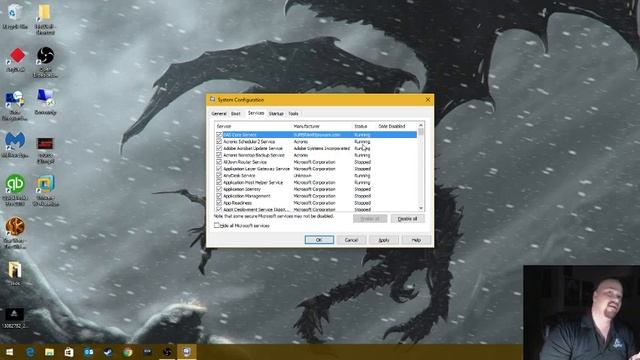Uncheck the AnyDesk Service checkbox
640x360 pixels.
point(219,176)
